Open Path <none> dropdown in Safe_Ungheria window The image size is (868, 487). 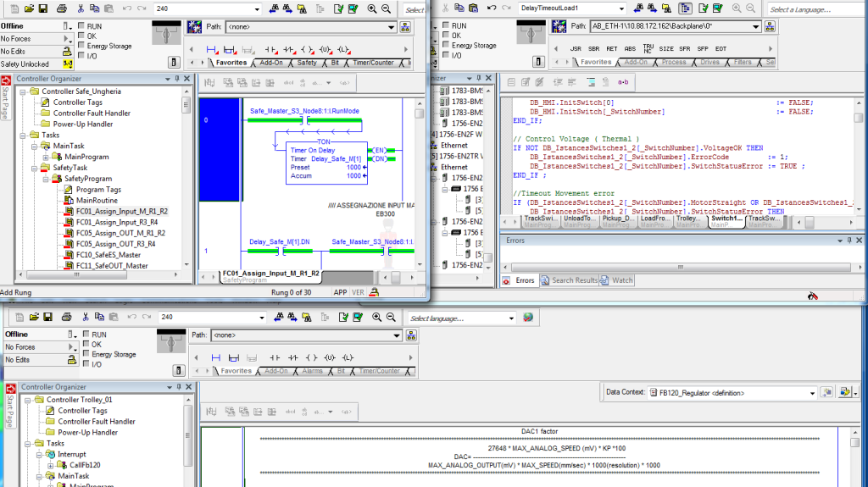391,27
